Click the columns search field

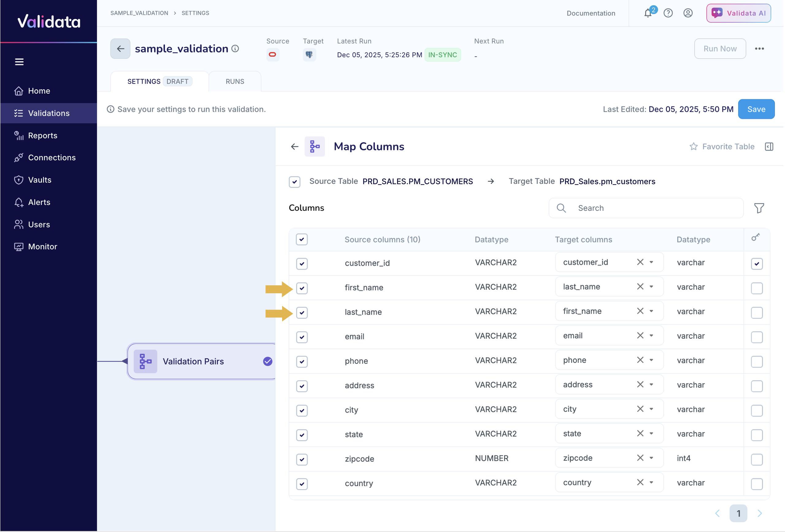645,208
